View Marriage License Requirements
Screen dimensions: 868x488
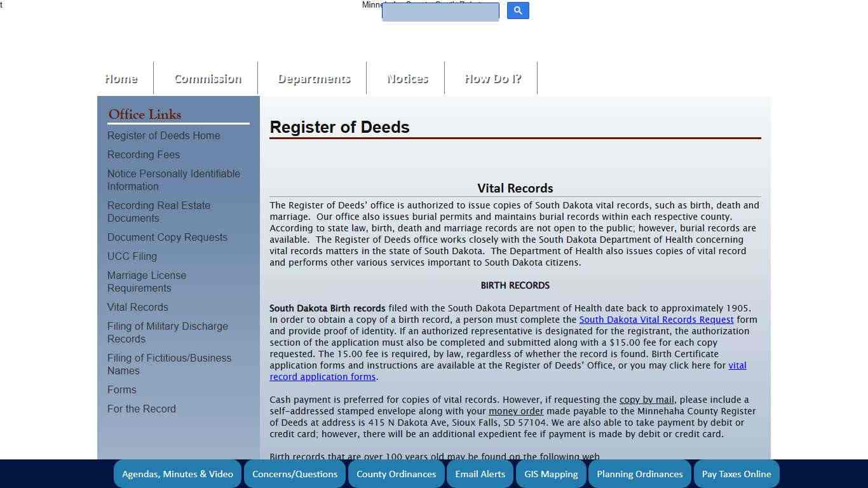pos(147,281)
